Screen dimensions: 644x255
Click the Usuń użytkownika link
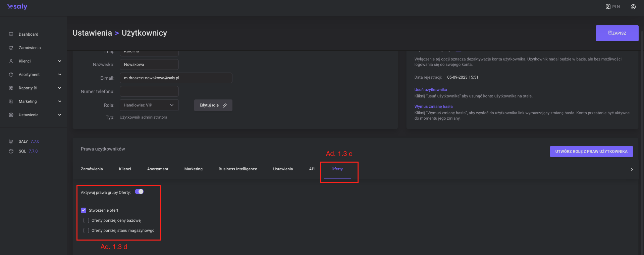pos(430,90)
